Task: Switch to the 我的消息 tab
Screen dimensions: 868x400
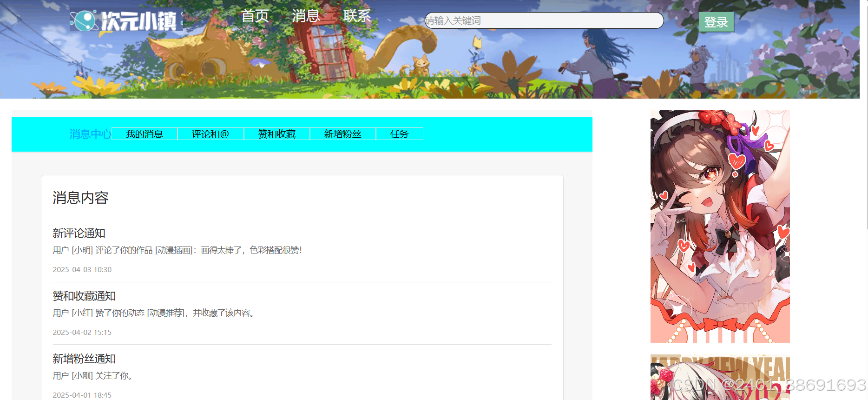Action: [145, 134]
